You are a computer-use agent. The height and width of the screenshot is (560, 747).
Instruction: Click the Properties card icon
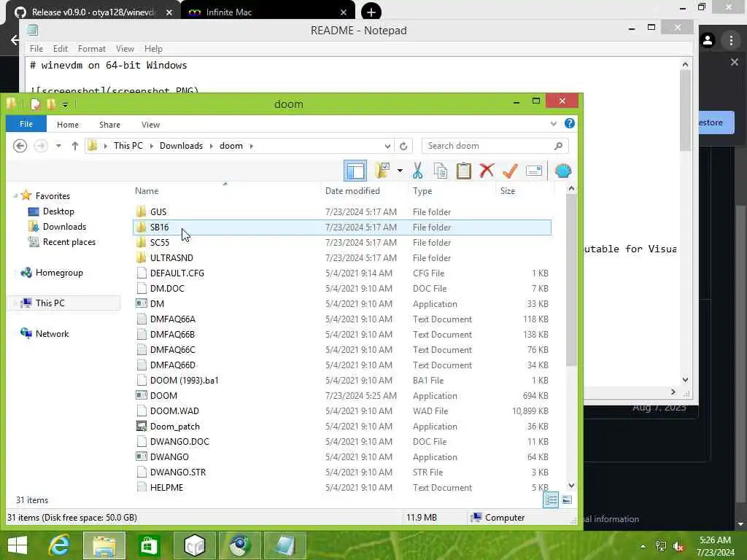point(533,171)
